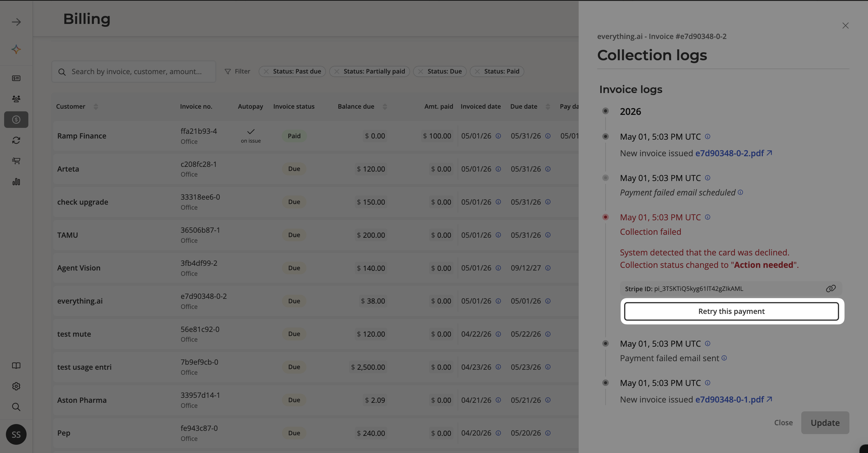The width and height of the screenshot is (868, 453).
Task: Open the documentation book icon
Action: coord(16,366)
